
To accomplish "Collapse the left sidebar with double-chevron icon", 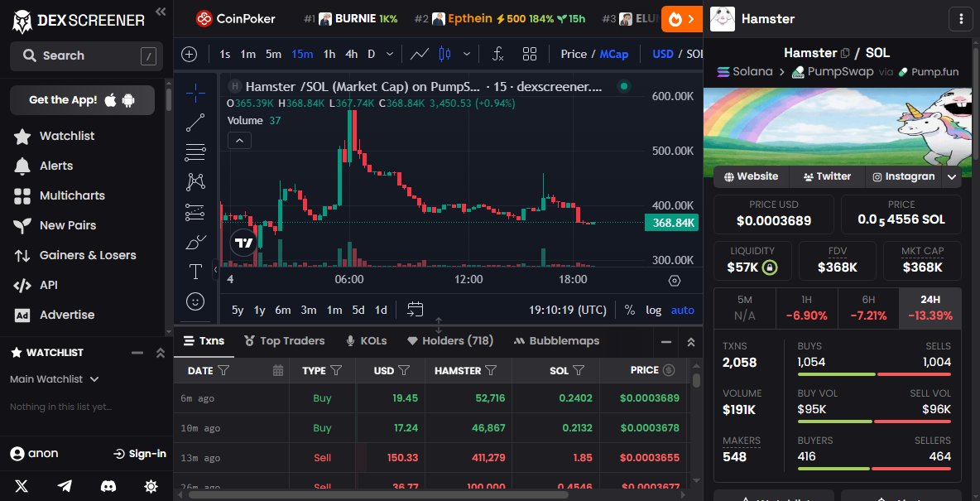I will (161, 12).
